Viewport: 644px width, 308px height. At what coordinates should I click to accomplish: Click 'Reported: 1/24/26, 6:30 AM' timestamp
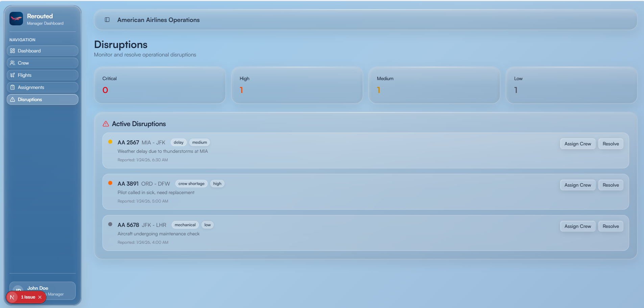pyautogui.click(x=143, y=160)
